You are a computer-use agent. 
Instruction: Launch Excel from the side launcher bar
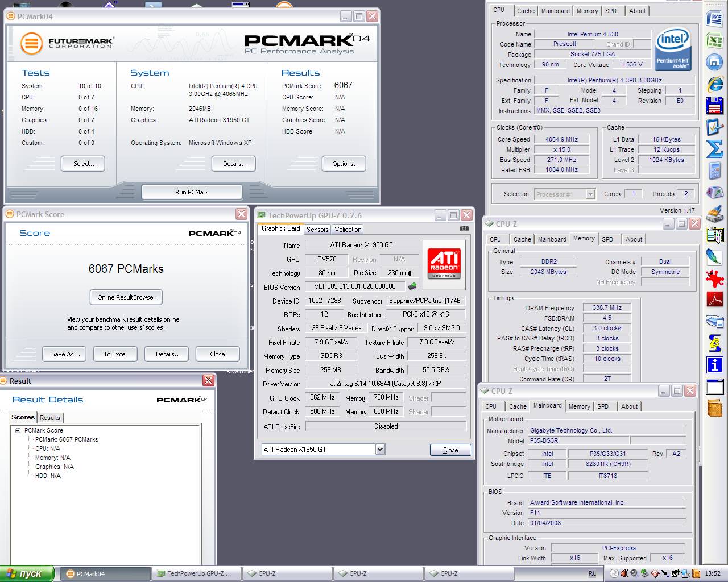pos(714,41)
